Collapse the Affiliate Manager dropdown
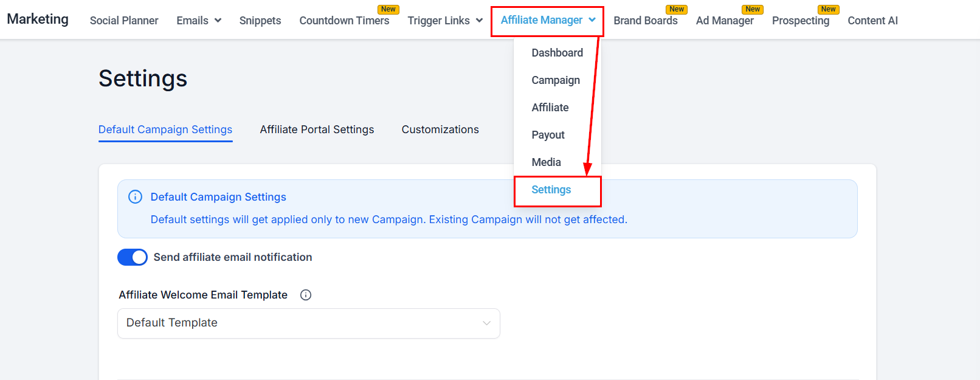Screen dimensions: 980x380 (547, 21)
